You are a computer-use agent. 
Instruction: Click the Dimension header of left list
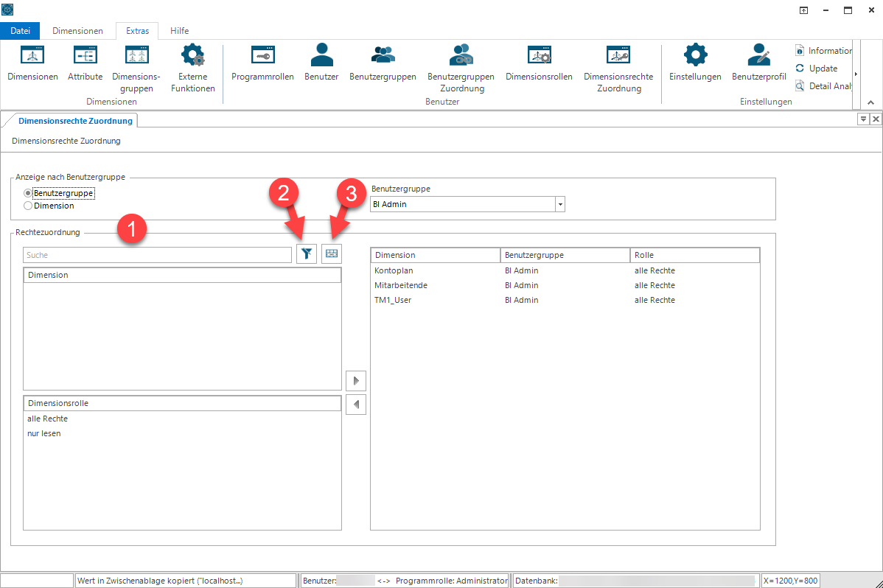tap(182, 275)
